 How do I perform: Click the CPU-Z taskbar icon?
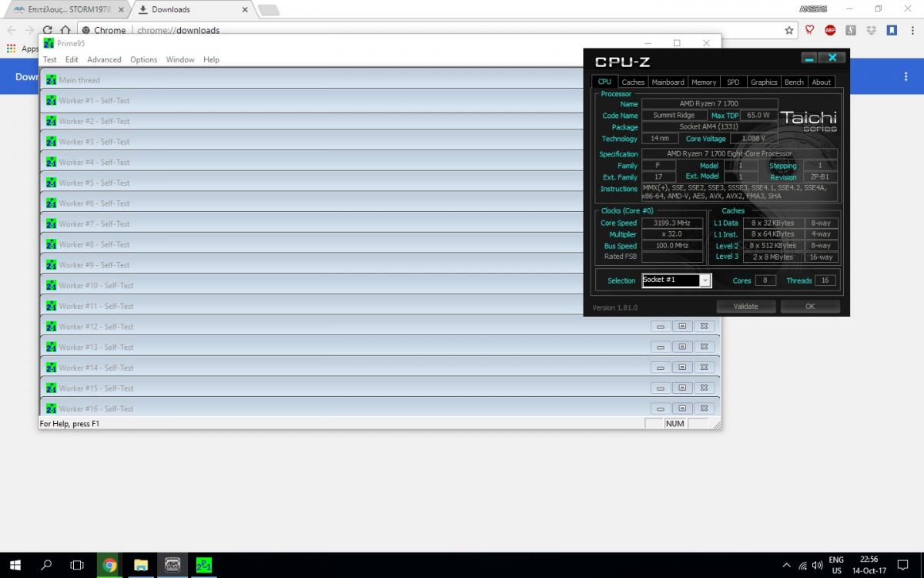(x=172, y=565)
